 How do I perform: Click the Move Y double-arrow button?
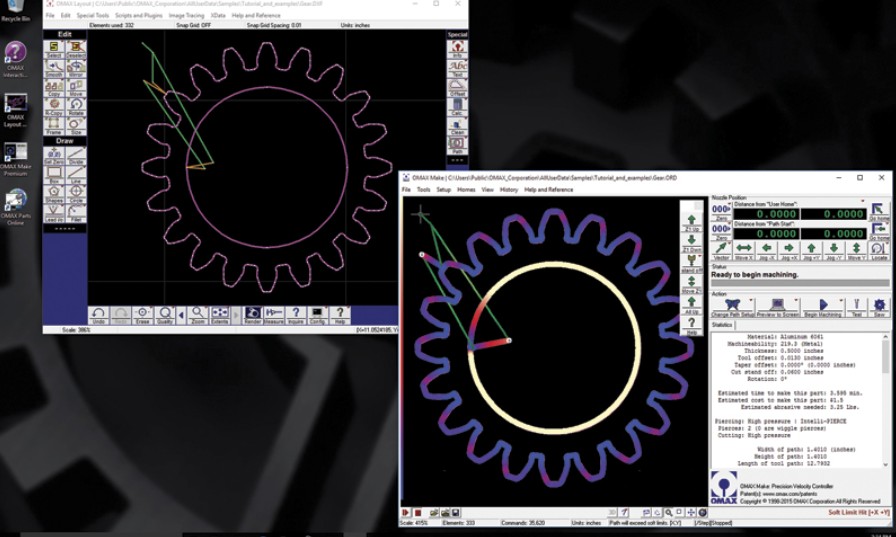[x=856, y=250]
